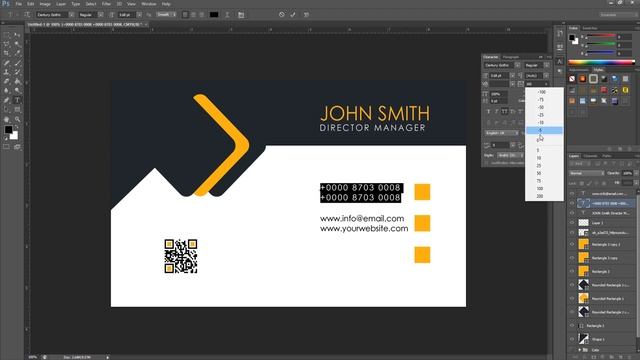The height and width of the screenshot is (360, 640).
Task: Select the Clone Stamp tool
Action: pyautogui.click(x=7, y=72)
